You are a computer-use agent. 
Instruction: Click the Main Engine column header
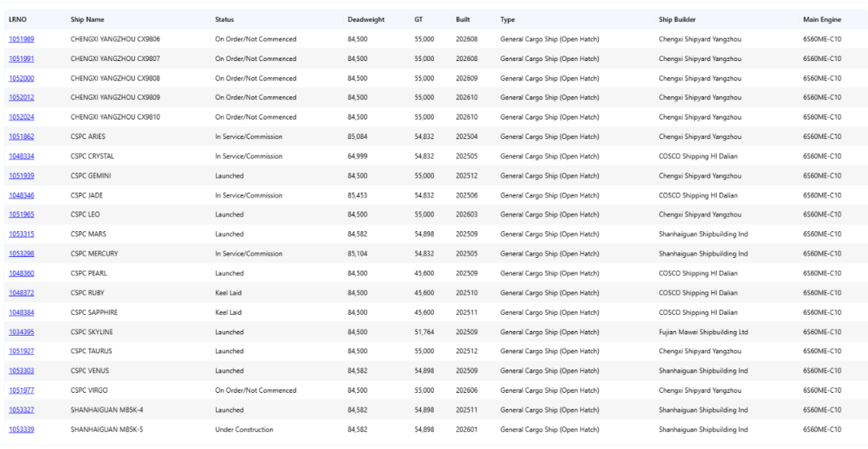click(x=822, y=19)
